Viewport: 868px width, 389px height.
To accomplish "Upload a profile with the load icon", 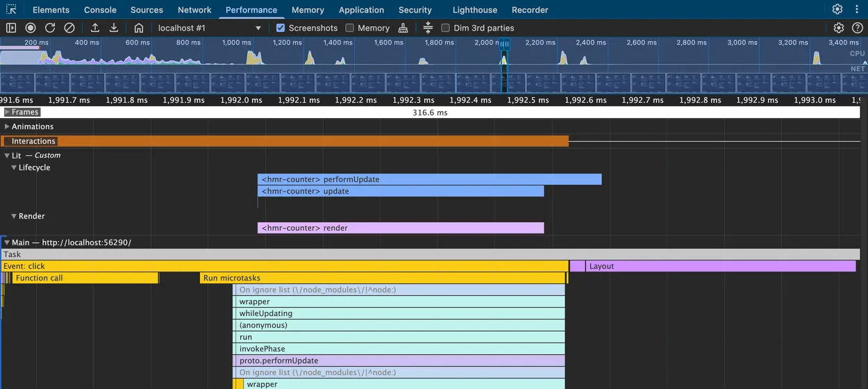I will [x=95, y=28].
